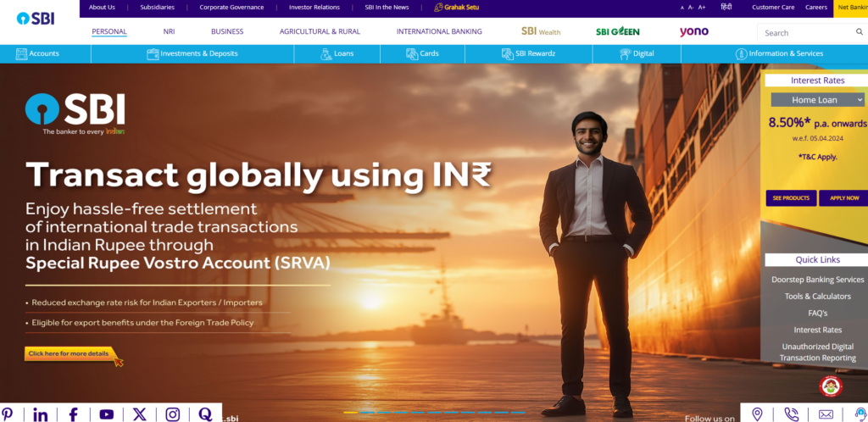Screen dimensions: 868x422
Task: Open Tools & Calculators quick link
Action: (818, 297)
